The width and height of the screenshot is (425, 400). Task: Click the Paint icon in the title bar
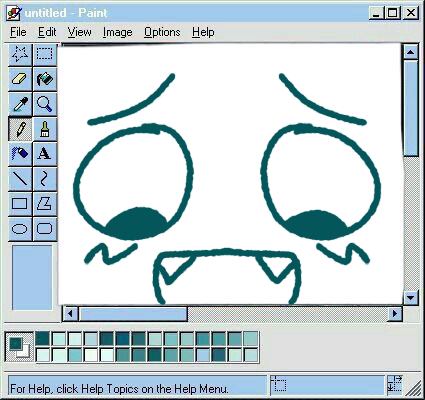pos(14,13)
